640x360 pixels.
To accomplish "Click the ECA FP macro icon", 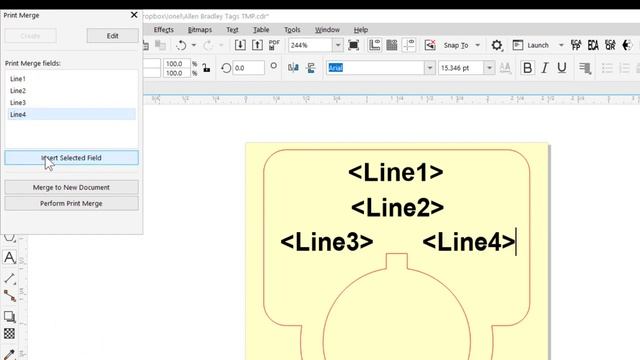I will tap(576, 45).
